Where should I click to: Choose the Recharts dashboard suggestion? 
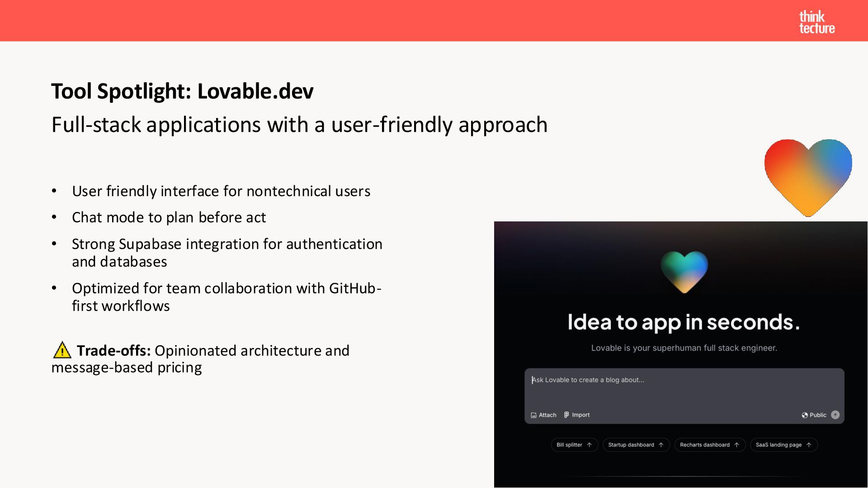[x=710, y=445]
